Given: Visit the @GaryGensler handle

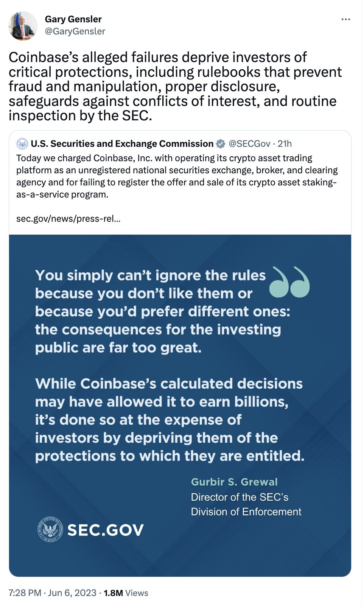Looking at the screenshot, I should click(75, 31).
